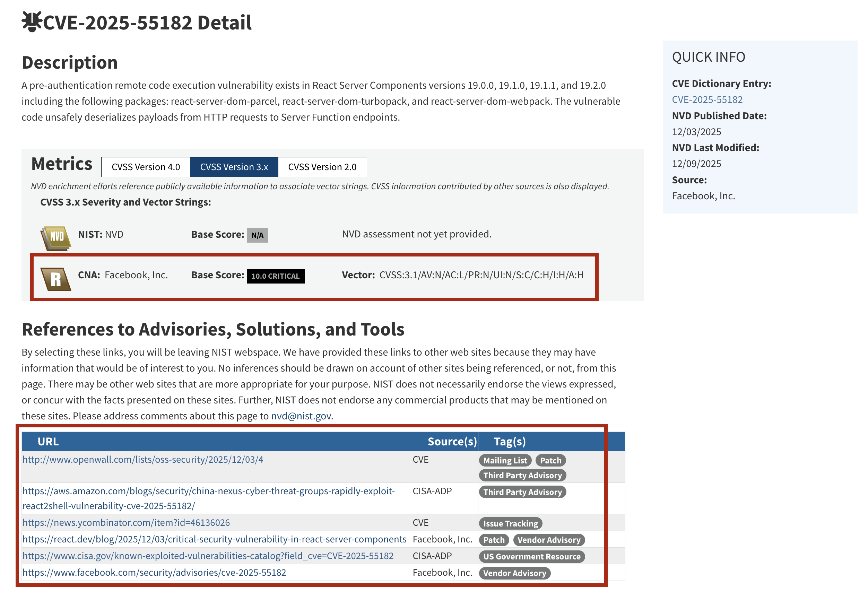Switch to CVSS Version 4.0 tab
The width and height of the screenshot is (868, 592).
tap(146, 167)
